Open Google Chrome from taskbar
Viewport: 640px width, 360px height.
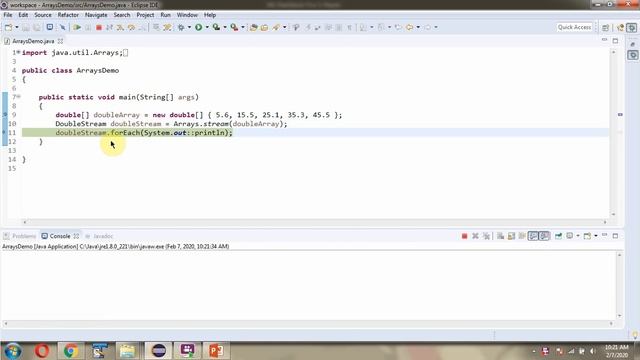70,351
